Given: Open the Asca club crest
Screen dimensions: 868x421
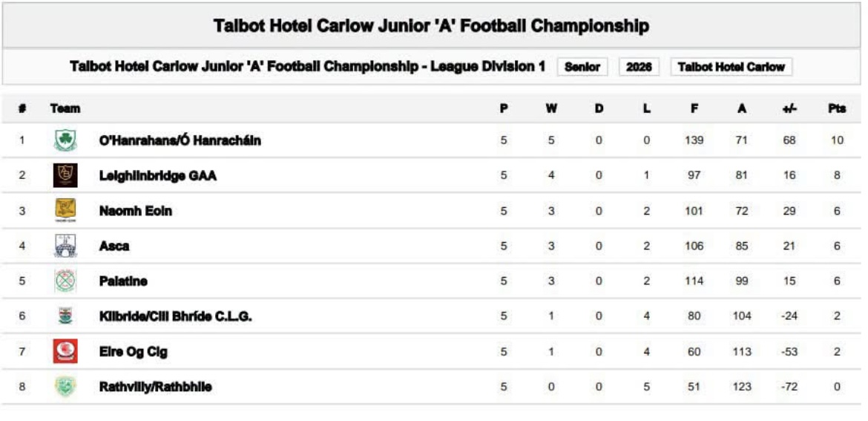Looking at the screenshot, I should click(x=65, y=246).
